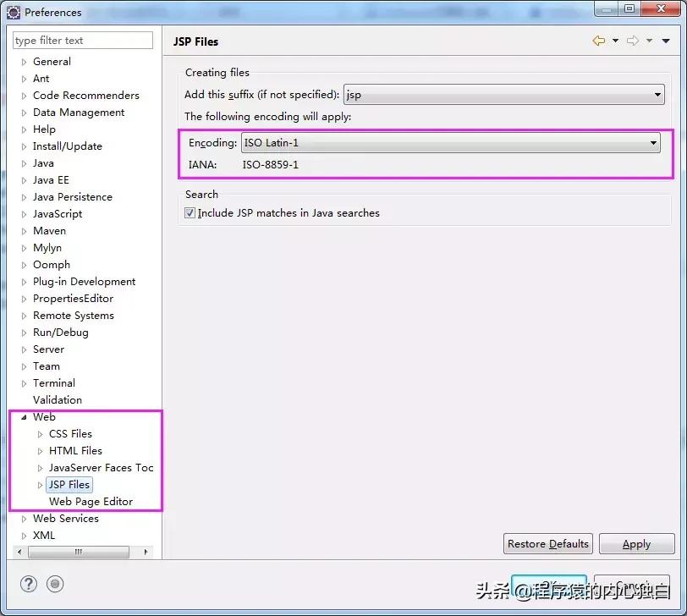Screen dimensions: 687x616
Task: Expand the XML tree node arrow
Action: (x=24, y=536)
